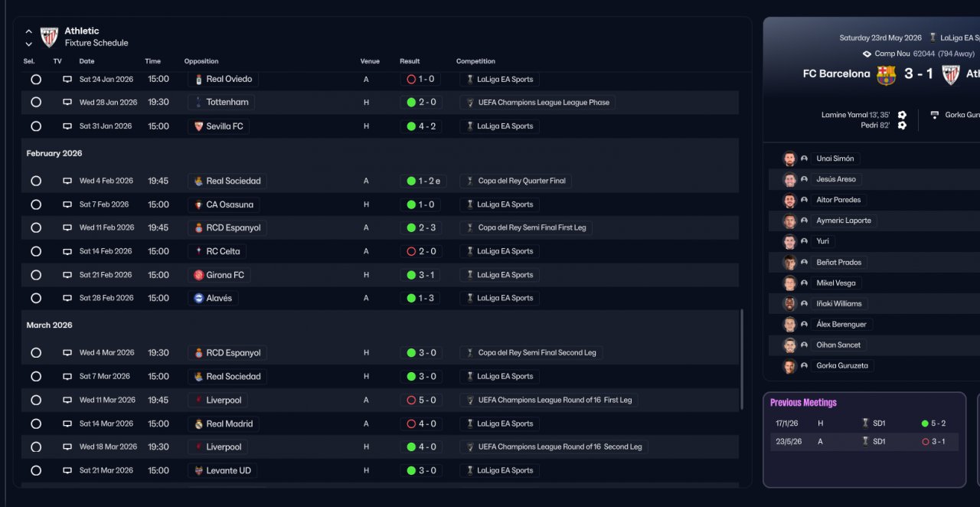Viewport: 980px width, 507px height.
Task: Click the fixture list vertical scrollbar
Action: click(x=741, y=360)
